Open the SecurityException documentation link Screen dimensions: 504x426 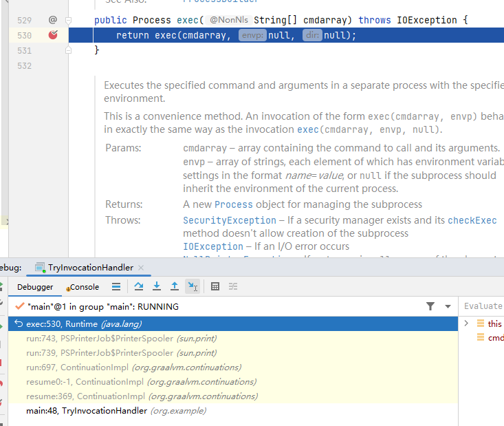(229, 220)
